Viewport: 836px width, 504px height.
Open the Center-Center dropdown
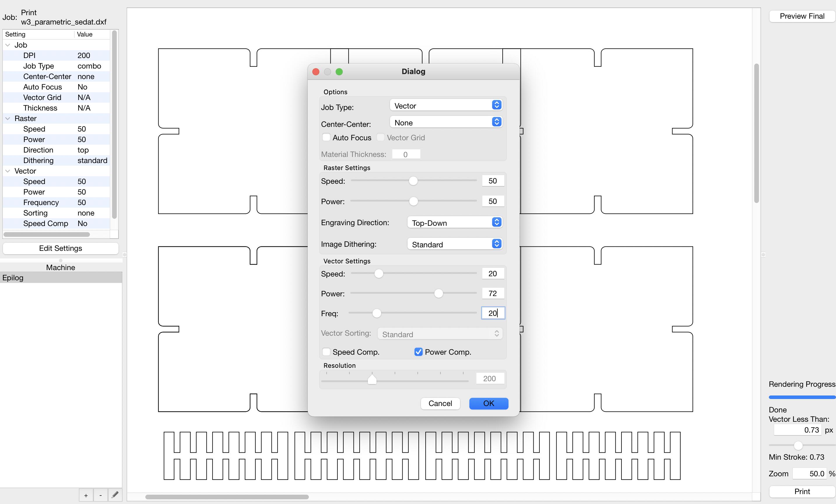[x=446, y=123]
